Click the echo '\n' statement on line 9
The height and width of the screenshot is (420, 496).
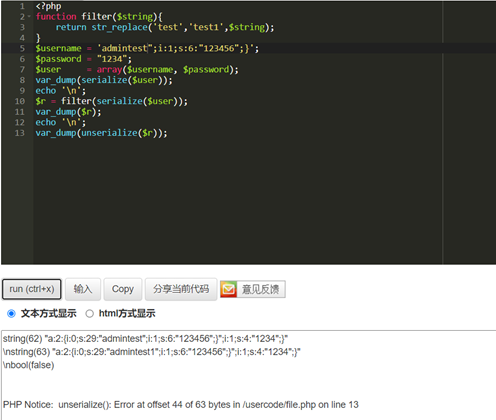point(60,91)
